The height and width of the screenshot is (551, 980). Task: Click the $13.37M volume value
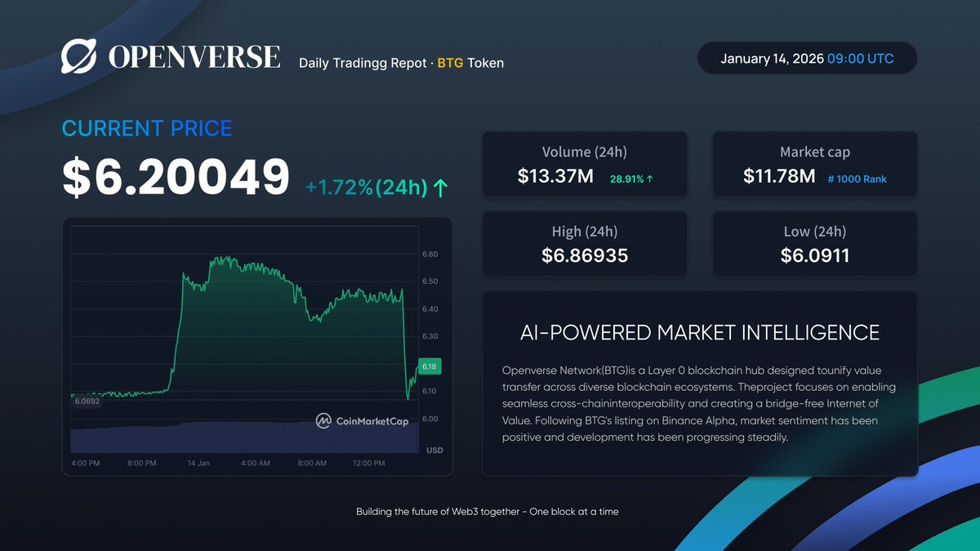pos(555,176)
